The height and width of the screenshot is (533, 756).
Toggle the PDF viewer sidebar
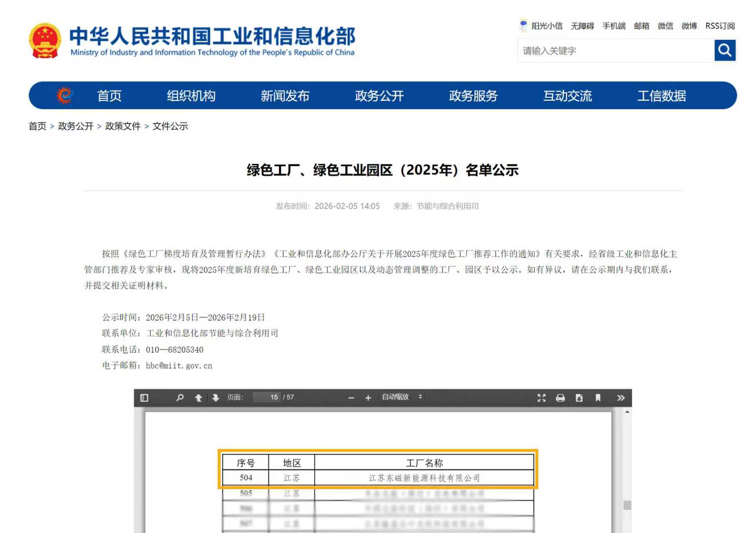144,398
